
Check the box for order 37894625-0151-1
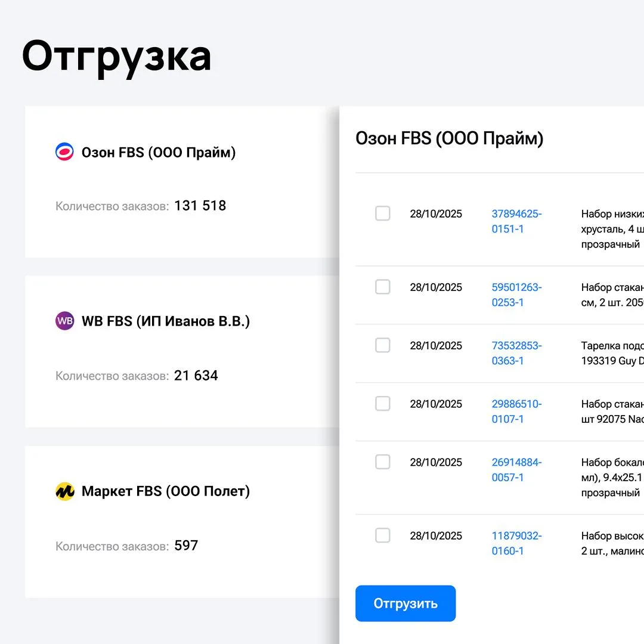(382, 213)
